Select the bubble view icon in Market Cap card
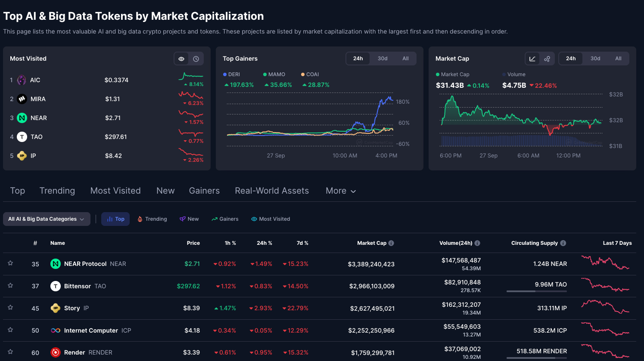 pos(547,59)
